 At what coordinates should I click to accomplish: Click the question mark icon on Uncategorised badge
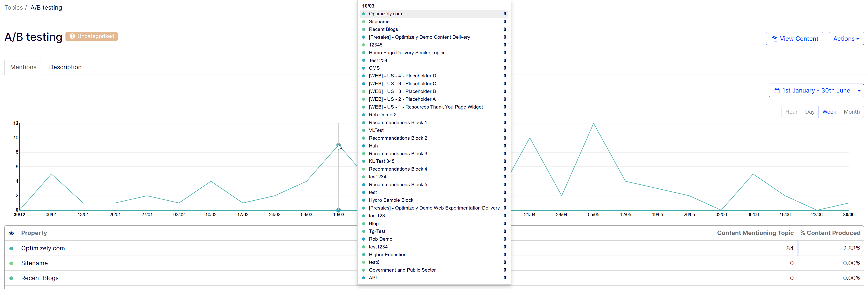point(72,36)
